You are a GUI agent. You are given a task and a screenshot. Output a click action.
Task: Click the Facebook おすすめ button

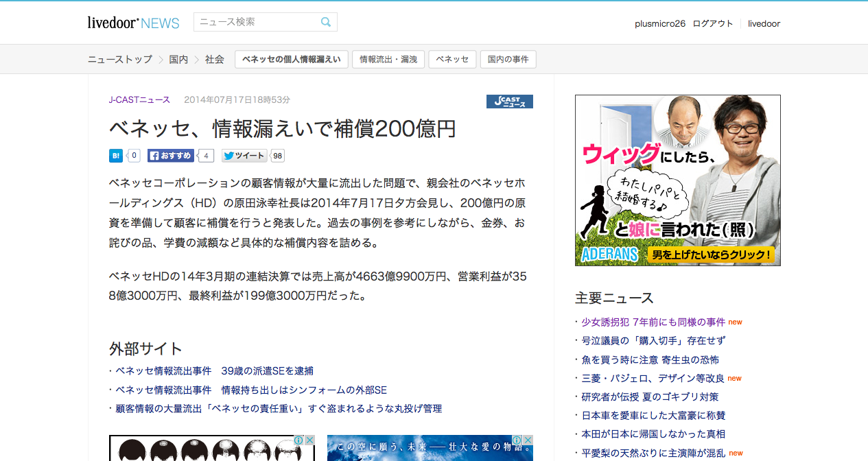point(171,156)
